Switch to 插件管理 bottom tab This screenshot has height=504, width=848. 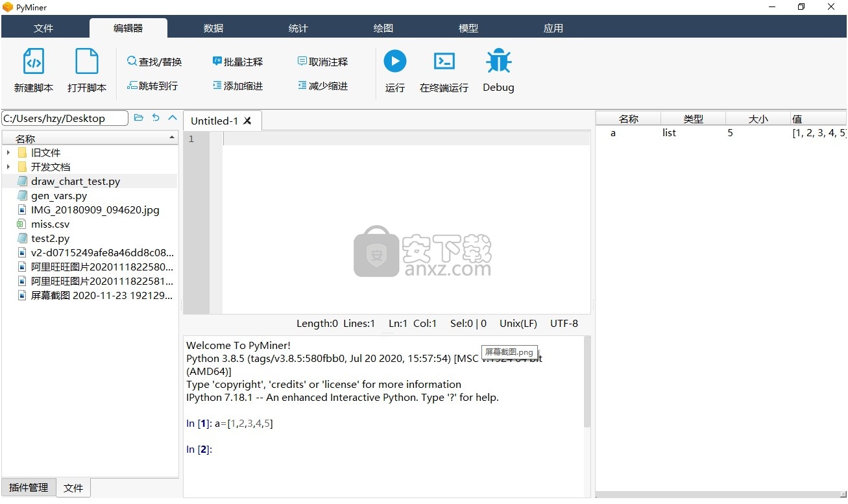coord(29,487)
